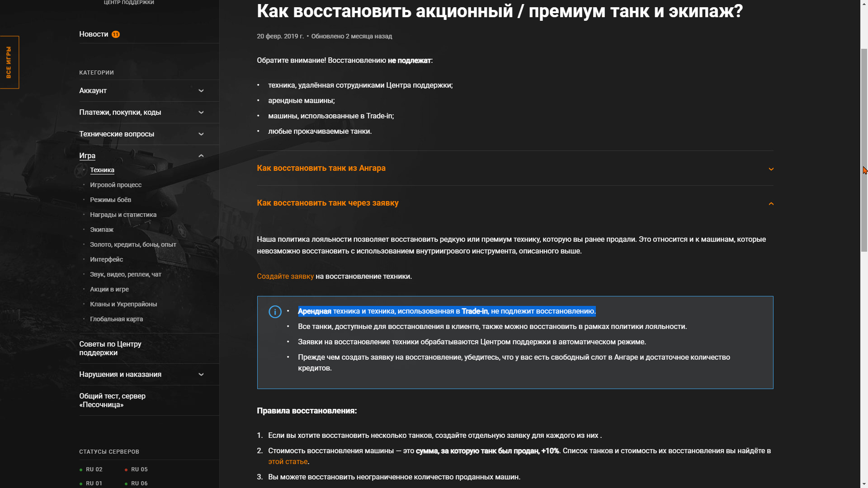Open the Создайте заявку link
Screen dimensions: 868x488
pyautogui.click(x=285, y=277)
